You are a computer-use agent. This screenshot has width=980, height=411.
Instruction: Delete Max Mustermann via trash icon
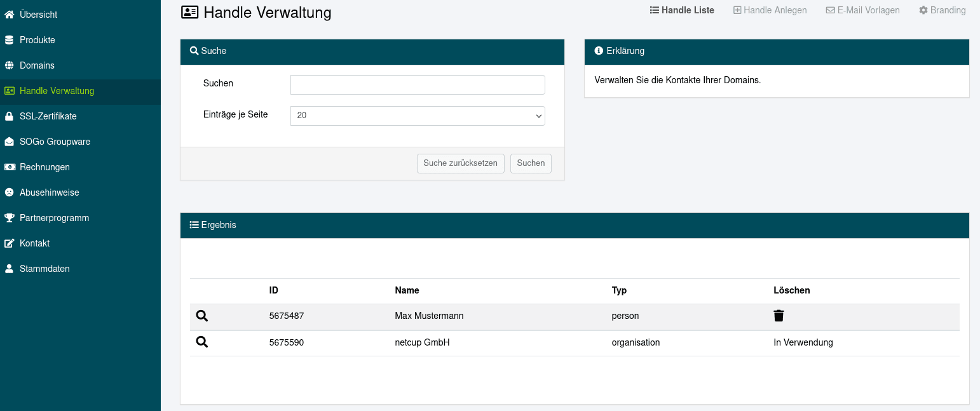click(x=779, y=315)
